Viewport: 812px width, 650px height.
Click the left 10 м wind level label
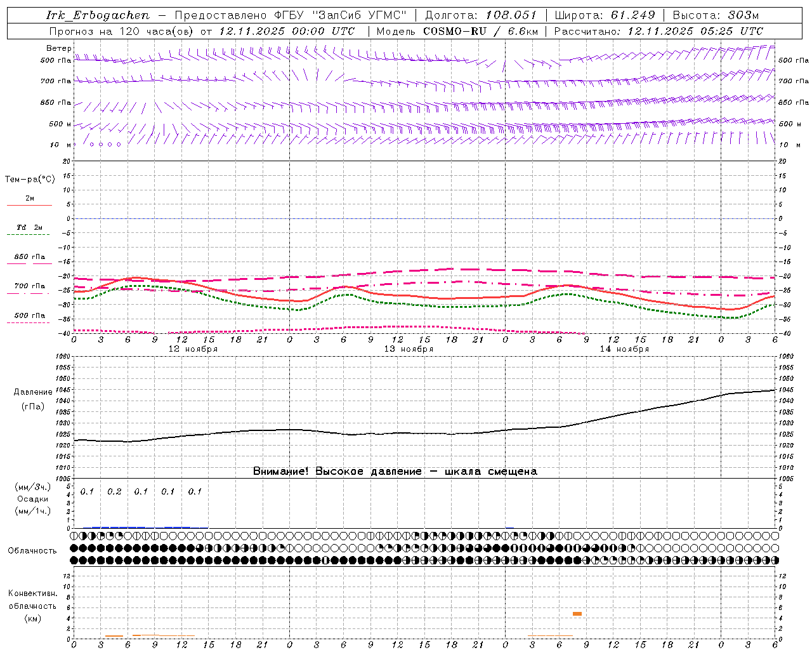point(60,145)
